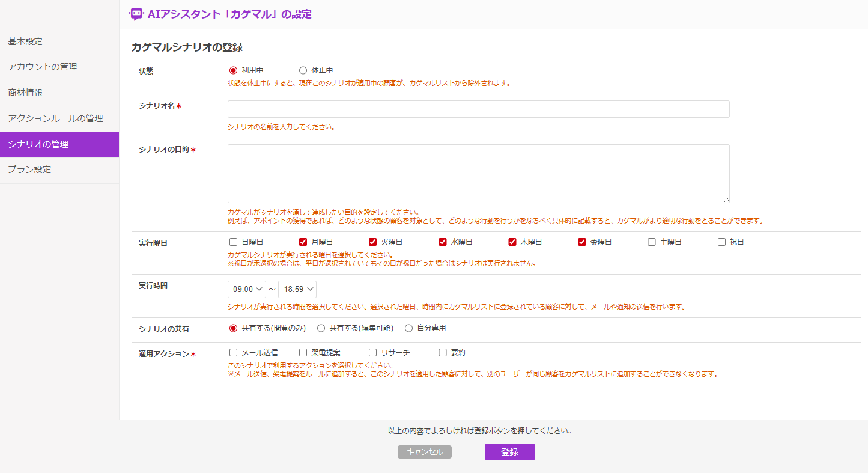
Task: Click the Kagemaru robot chat icon
Action: [137, 14]
